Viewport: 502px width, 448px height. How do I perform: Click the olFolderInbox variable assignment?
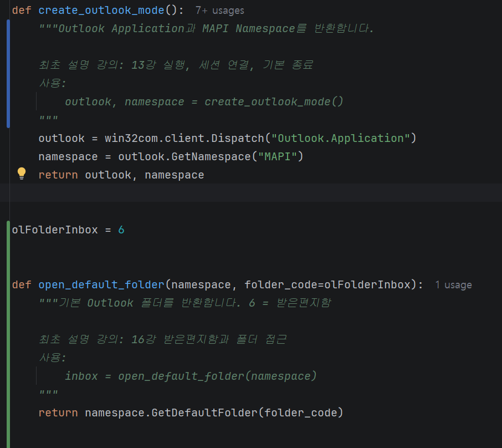pyautogui.click(x=68, y=230)
